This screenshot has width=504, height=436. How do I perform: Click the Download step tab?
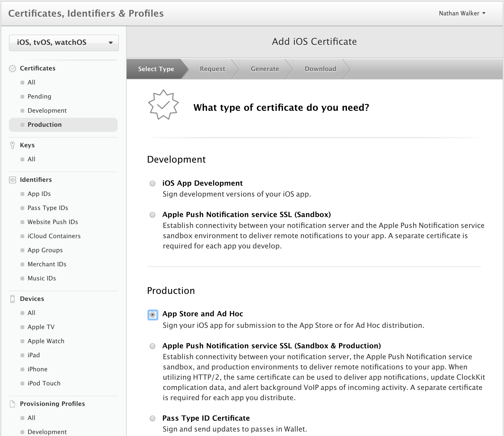pos(320,69)
